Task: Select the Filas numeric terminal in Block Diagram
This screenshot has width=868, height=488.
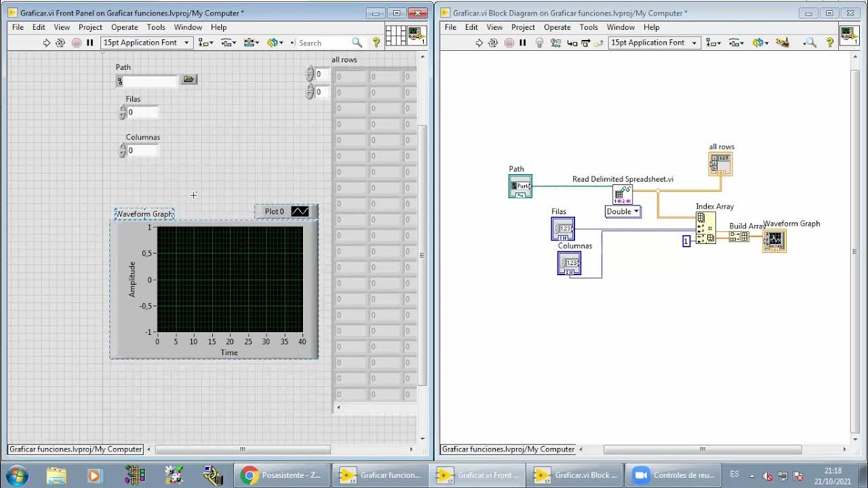Action: point(563,228)
